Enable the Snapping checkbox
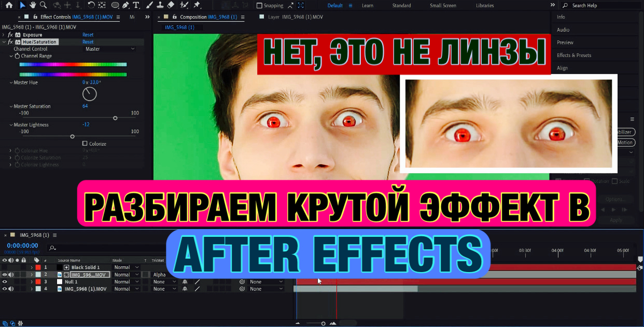The image size is (644, 327). [x=259, y=6]
